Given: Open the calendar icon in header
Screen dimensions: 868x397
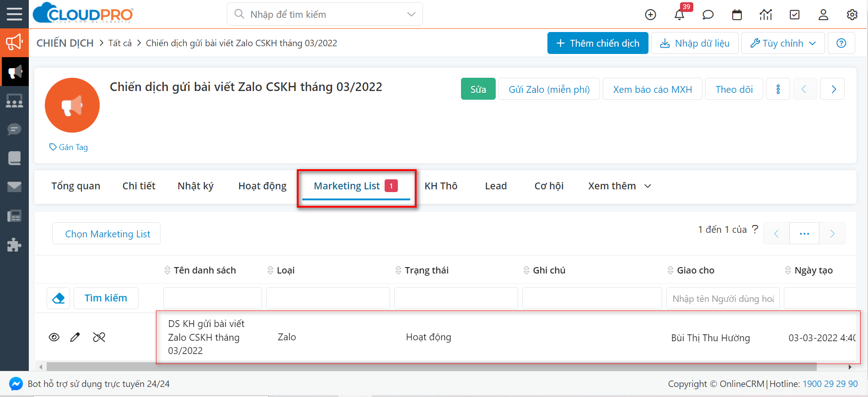Looking at the screenshot, I should (737, 15).
